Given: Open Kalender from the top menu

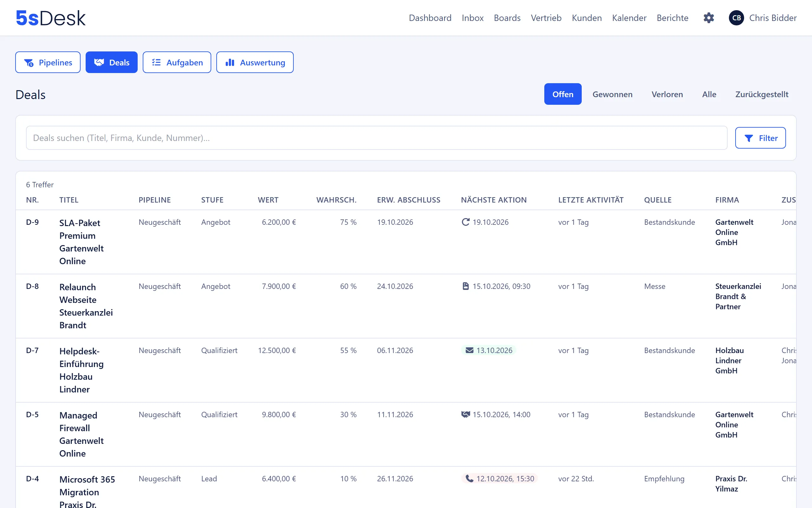Looking at the screenshot, I should pos(629,18).
